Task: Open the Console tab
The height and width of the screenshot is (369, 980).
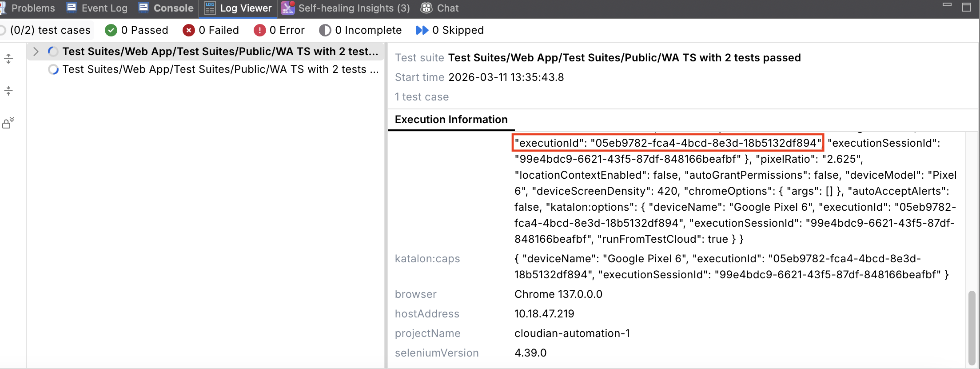Action: (x=166, y=8)
